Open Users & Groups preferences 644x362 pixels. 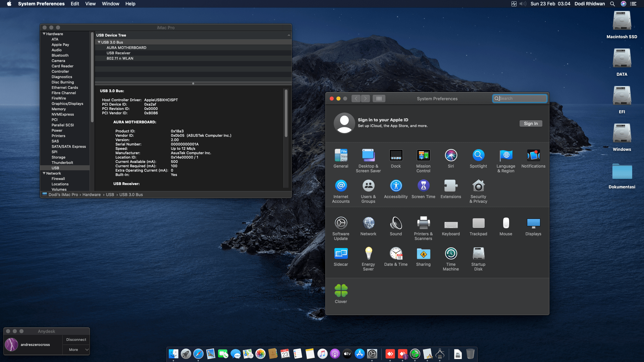368,191
